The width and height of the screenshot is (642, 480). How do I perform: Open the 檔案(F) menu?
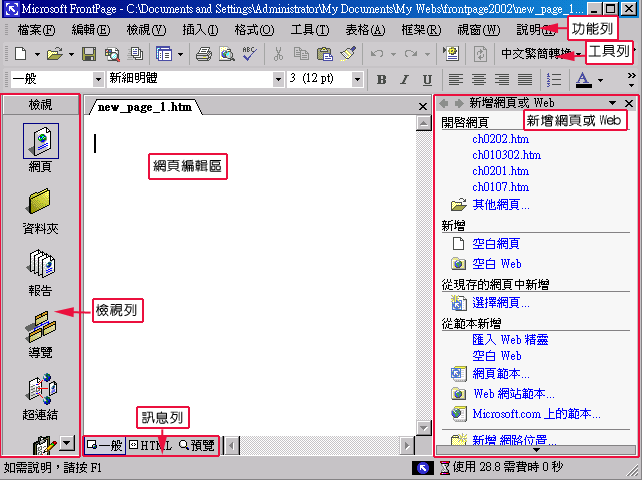tap(36, 30)
